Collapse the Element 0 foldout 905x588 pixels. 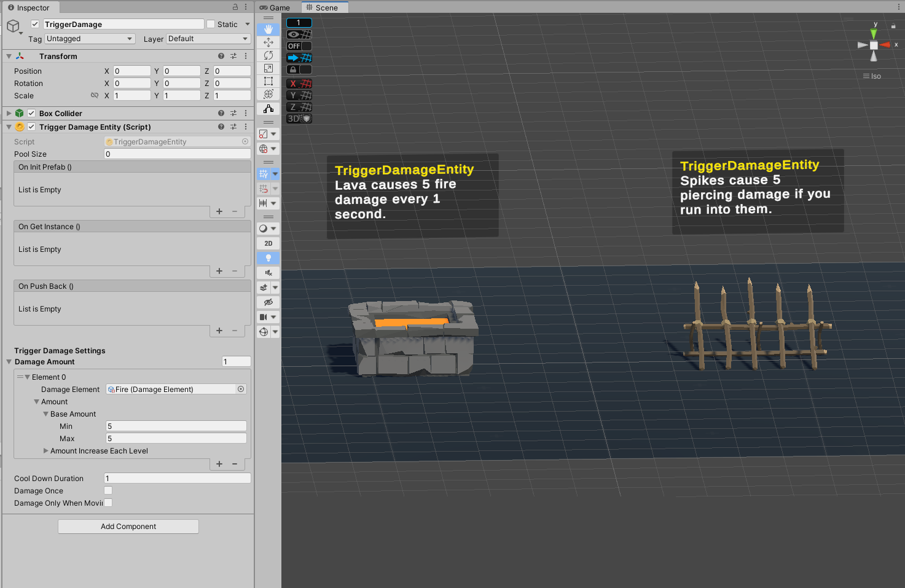click(27, 377)
